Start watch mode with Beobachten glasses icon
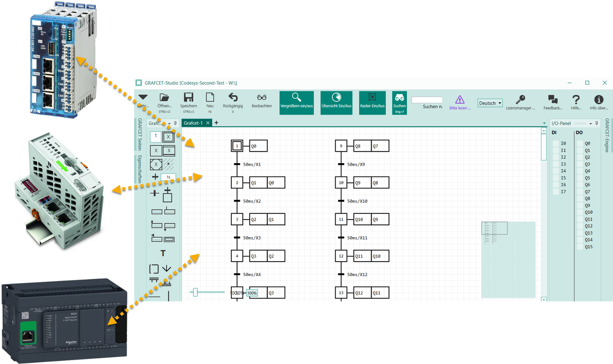The image size is (613, 364). 261,98
